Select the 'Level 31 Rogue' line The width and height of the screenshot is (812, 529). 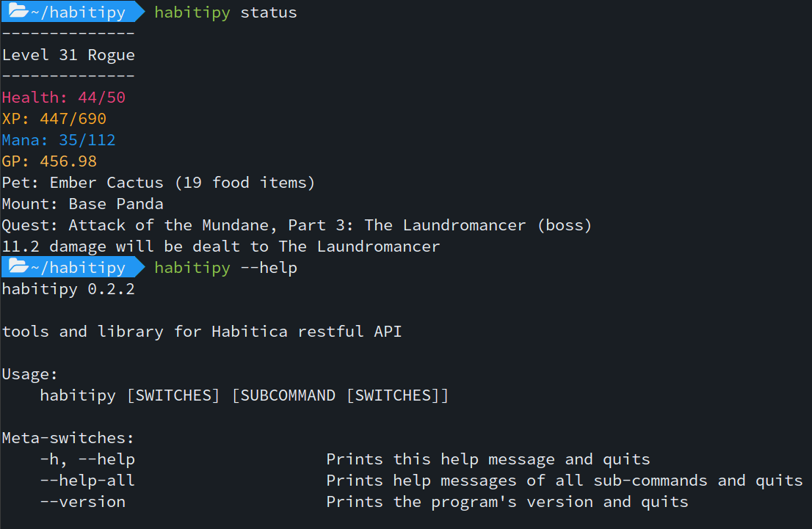[x=68, y=55]
